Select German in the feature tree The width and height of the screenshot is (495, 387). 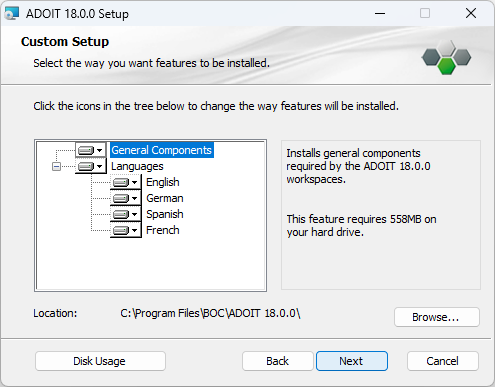pyautogui.click(x=165, y=198)
